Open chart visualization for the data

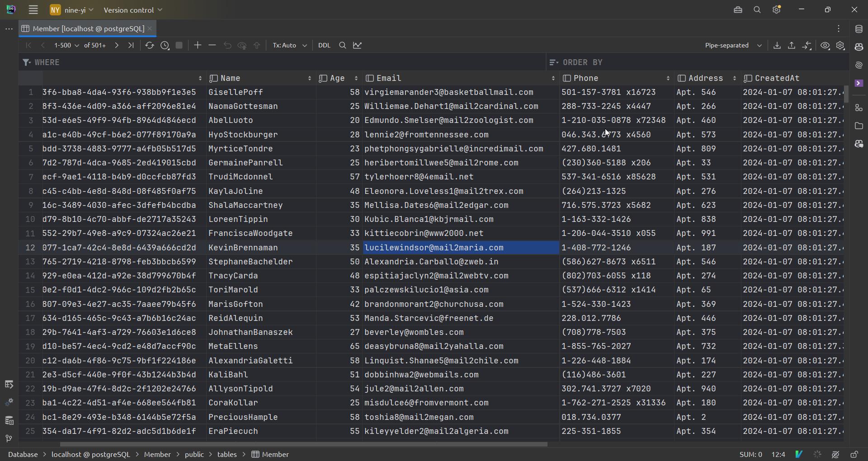357,45
